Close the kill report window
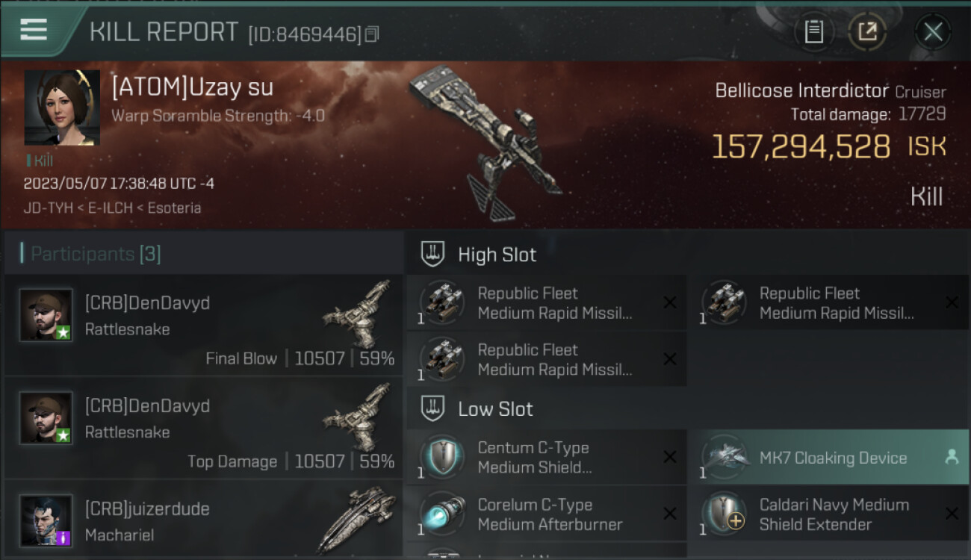Viewport: 971px width, 560px height. click(933, 32)
